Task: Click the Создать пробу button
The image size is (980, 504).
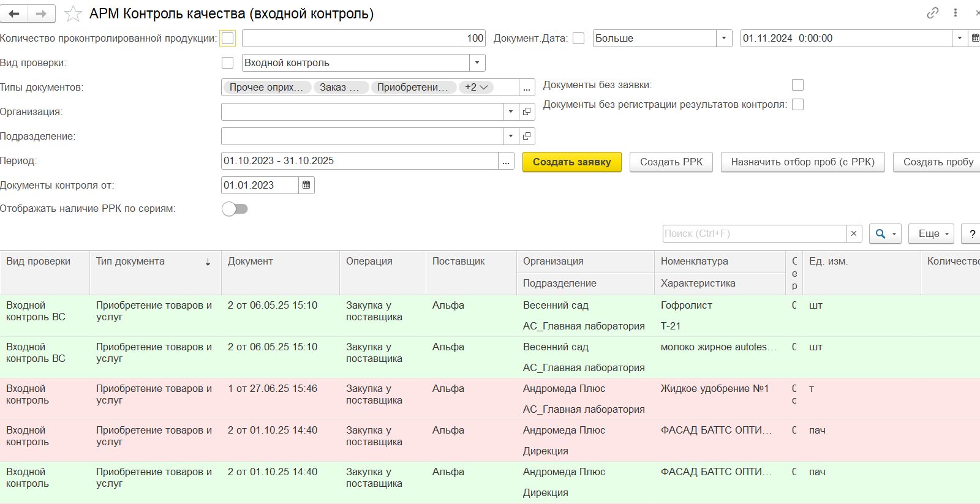Action: click(x=938, y=162)
